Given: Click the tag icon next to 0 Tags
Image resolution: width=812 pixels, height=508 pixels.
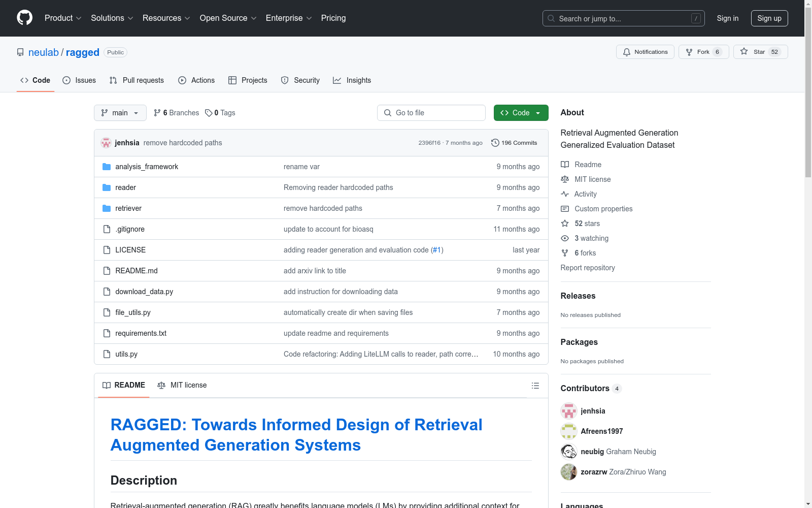Looking at the screenshot, I should (x=209, y=113).
